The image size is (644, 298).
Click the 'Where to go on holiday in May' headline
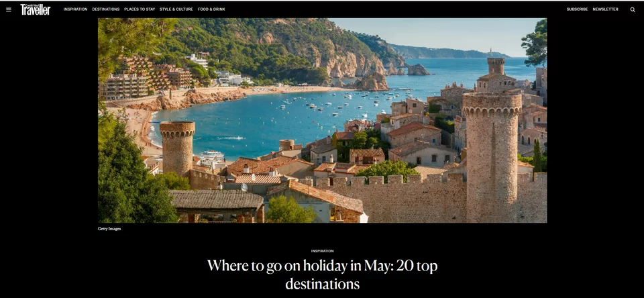(322, 275)
